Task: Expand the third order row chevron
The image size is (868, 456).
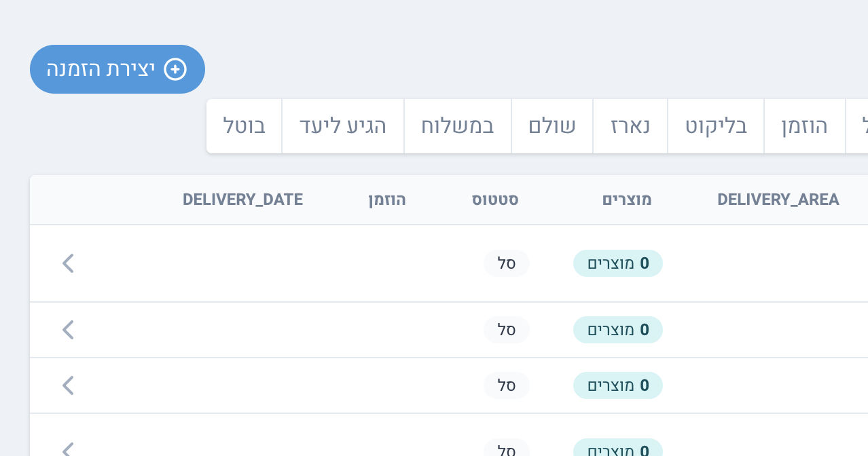Action: point(68,385)
